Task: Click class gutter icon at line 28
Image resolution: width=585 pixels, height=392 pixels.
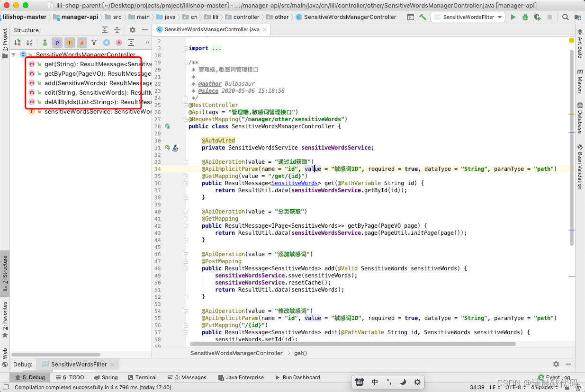Action: pos(167,126)
